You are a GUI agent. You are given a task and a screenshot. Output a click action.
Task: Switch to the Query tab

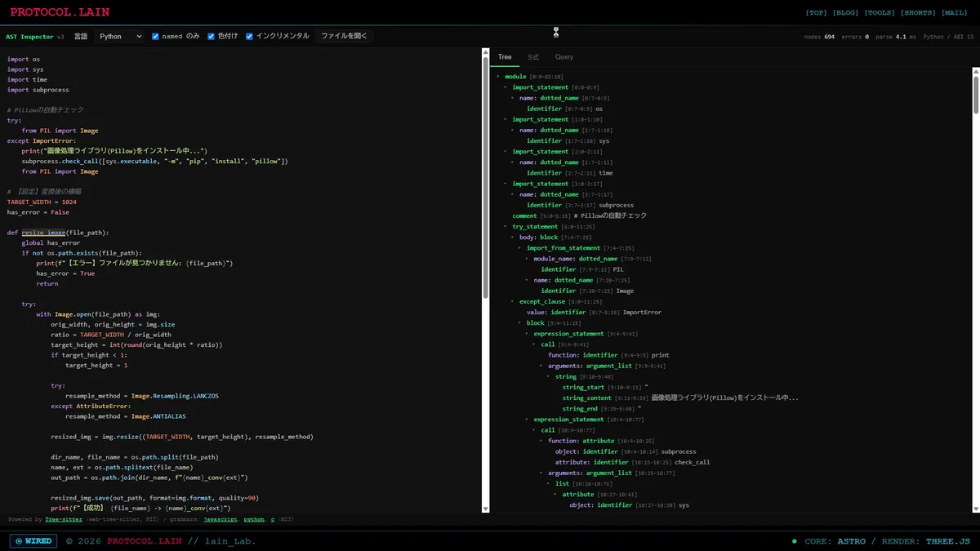564,57
